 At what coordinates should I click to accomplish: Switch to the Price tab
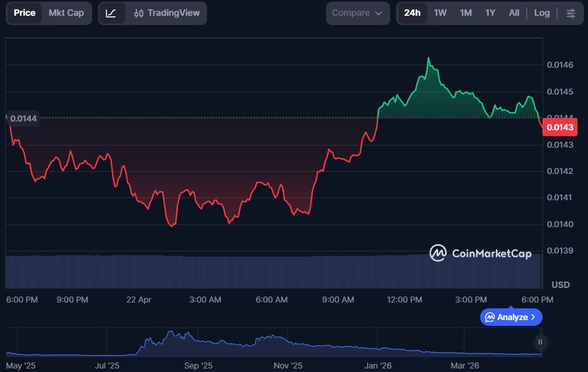tap(24, 13)
